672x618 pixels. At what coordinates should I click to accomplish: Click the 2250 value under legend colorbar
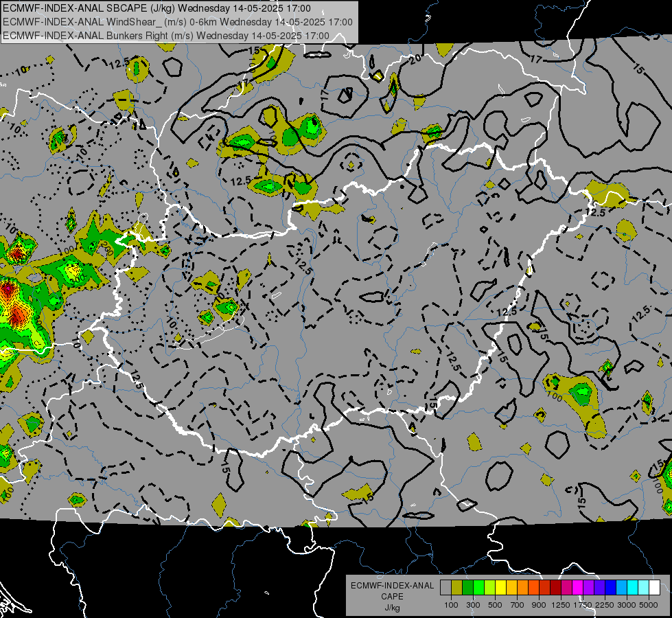(605, 605)
